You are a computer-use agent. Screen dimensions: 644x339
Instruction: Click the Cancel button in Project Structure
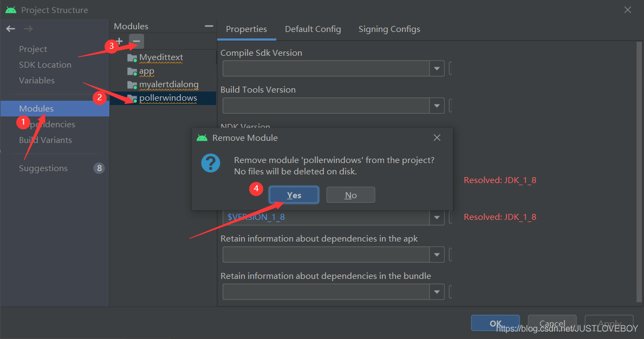pyautogui.click(x=552, y=323)
